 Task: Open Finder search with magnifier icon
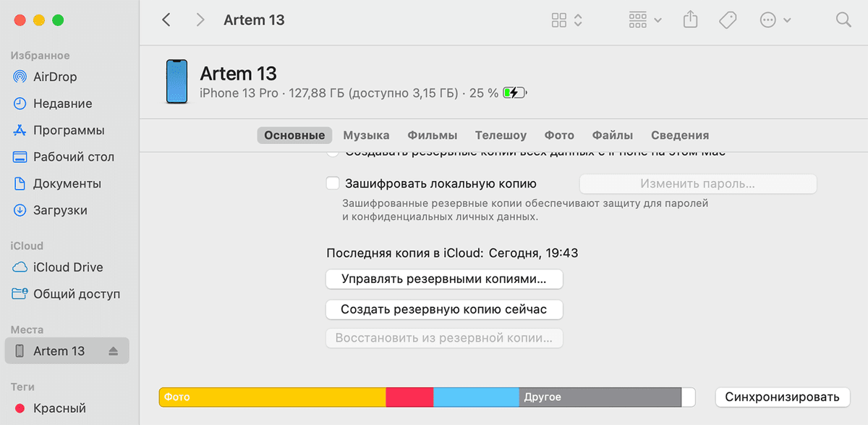(843, 20)
